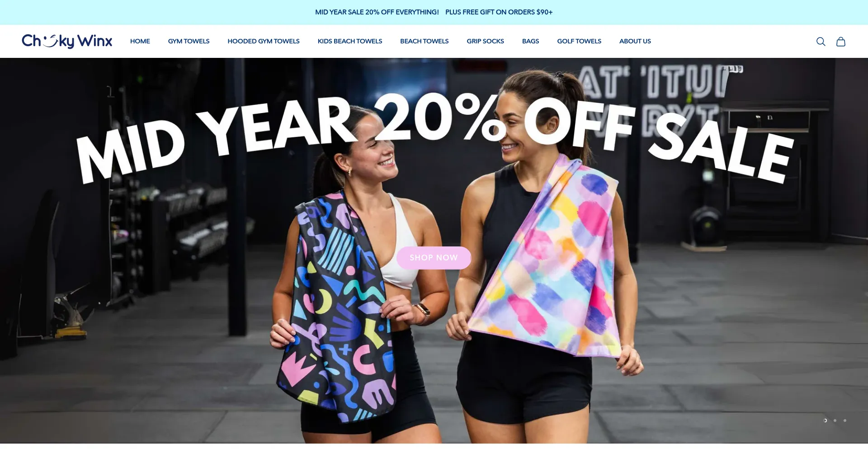Select Hooded Gym Towels in navigation
868x449 pixels.
pos(264,41)
